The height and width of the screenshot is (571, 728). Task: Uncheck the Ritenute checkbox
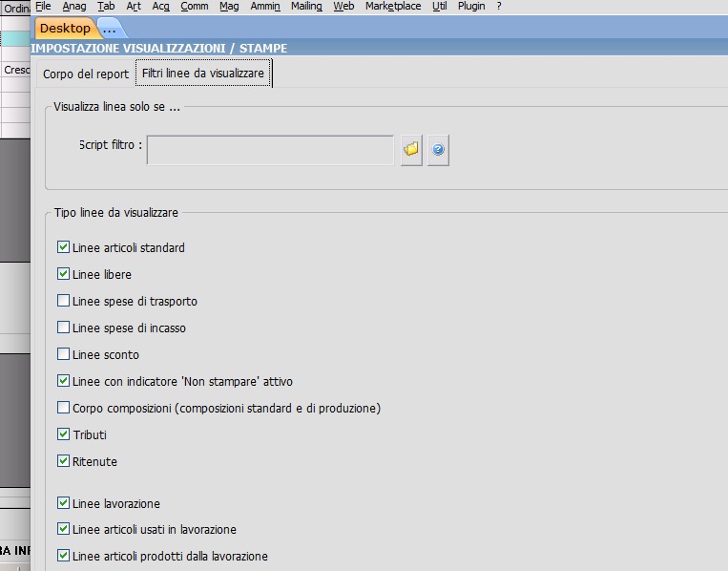point(63,461)
